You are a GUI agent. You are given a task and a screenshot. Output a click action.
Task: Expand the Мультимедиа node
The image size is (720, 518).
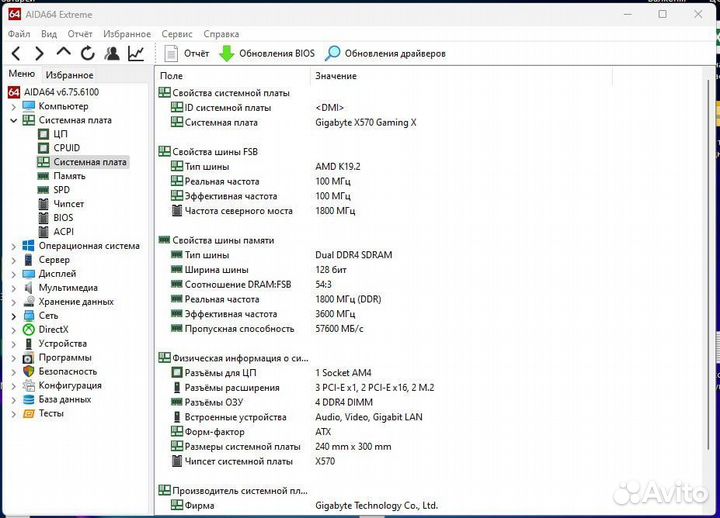coord(13,288)
